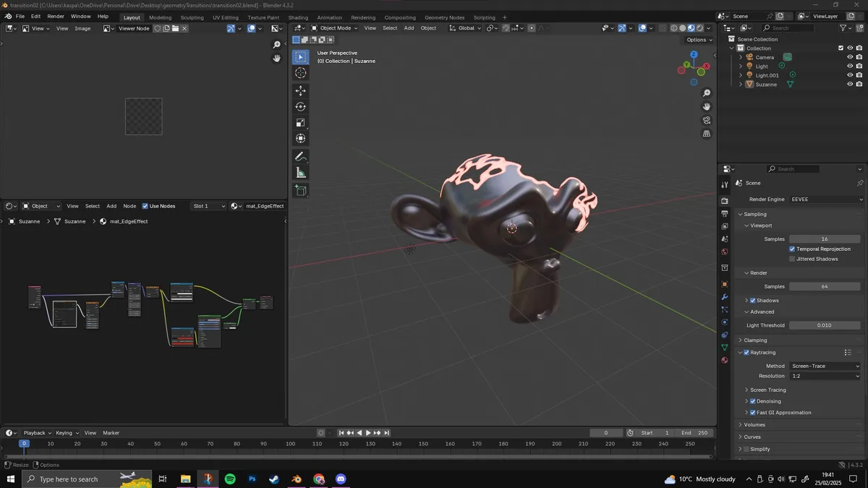Open the Material properties tab
The height and width of the screenshot is (488, 868).
(x=725, y=360)
